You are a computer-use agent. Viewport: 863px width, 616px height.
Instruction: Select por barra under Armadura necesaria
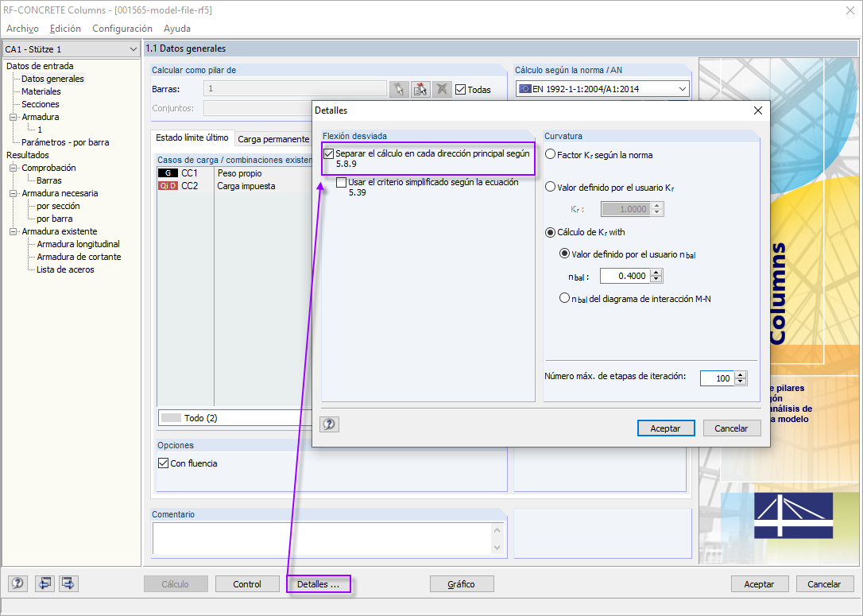(x=55, y=219)
